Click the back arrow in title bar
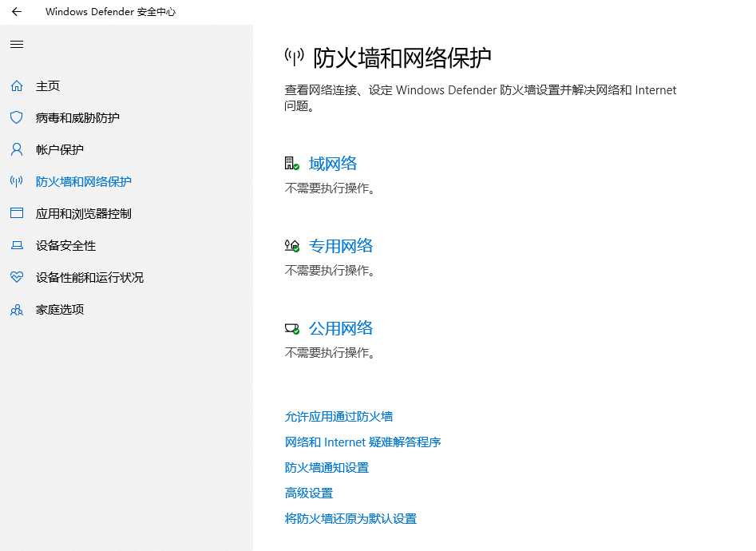The width and height of the screenshot is (756, 551). 17,12
